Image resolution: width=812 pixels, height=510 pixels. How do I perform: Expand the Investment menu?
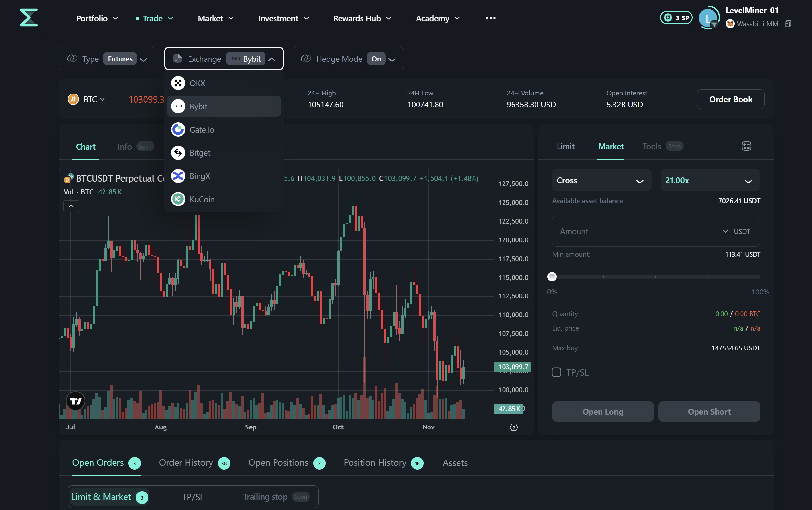(283, 18)
